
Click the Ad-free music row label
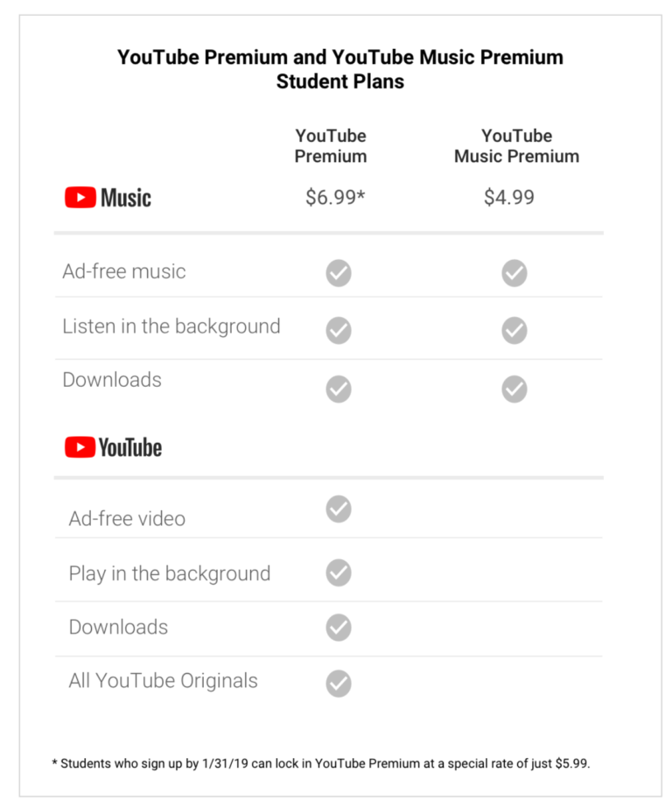124,271
